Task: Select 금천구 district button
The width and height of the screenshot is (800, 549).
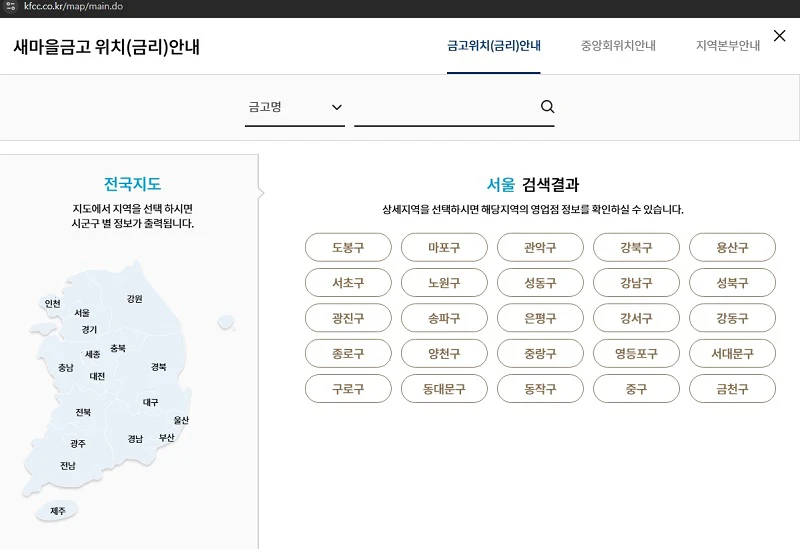Action: tap(732, 389)
